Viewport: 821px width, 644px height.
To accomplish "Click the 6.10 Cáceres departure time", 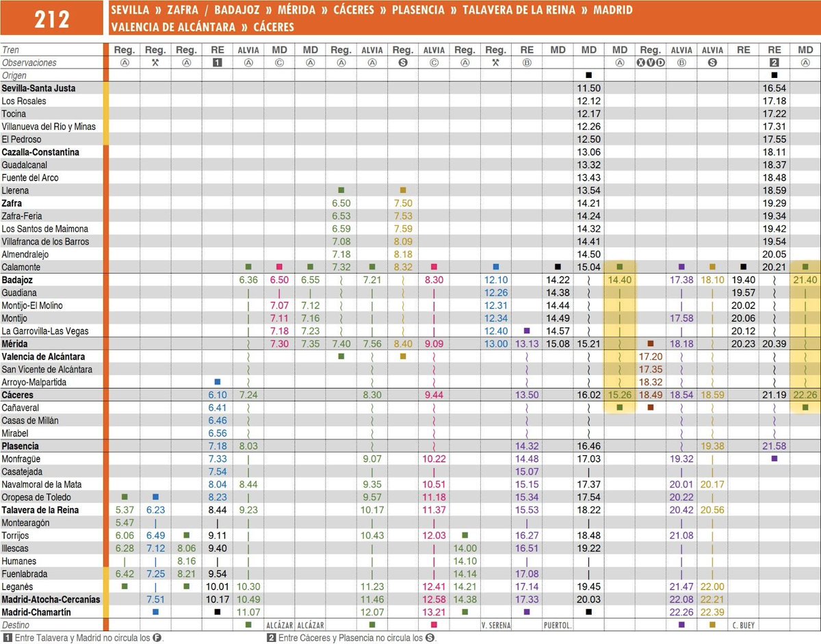I will point(218,396).
